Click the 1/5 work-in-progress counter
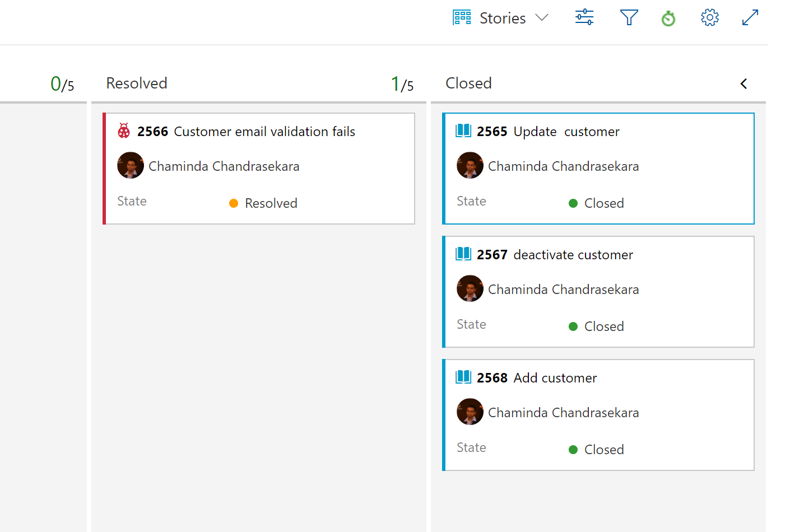Screen dimensions: 790x532 pyautogui.click(x=402, y=83)
